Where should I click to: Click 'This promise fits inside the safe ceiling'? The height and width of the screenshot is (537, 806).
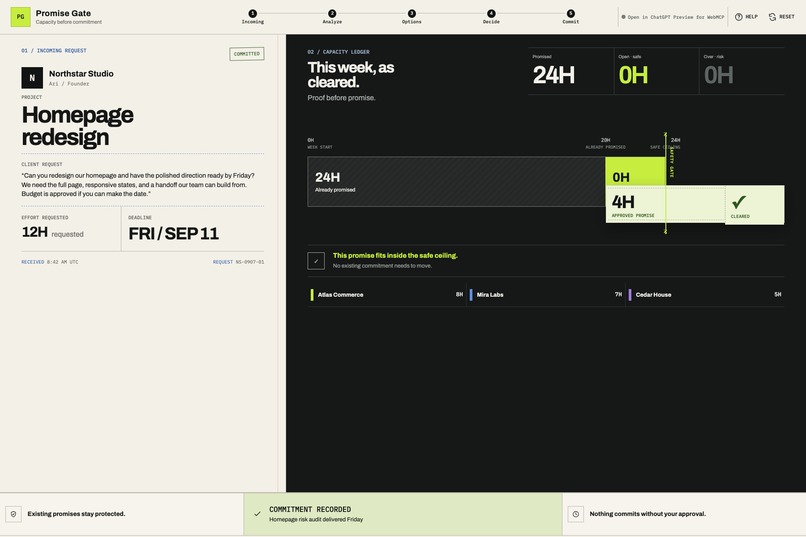tap(395, 255)
